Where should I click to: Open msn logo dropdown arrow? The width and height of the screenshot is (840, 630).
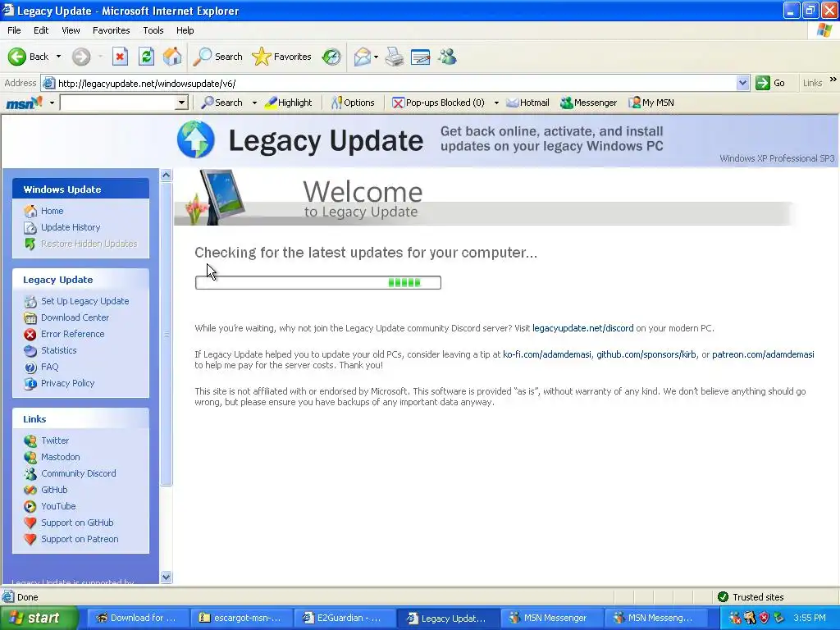[52, 103]
